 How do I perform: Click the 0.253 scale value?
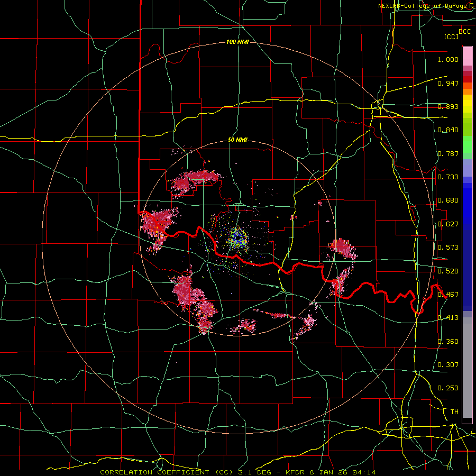point(448,388)
